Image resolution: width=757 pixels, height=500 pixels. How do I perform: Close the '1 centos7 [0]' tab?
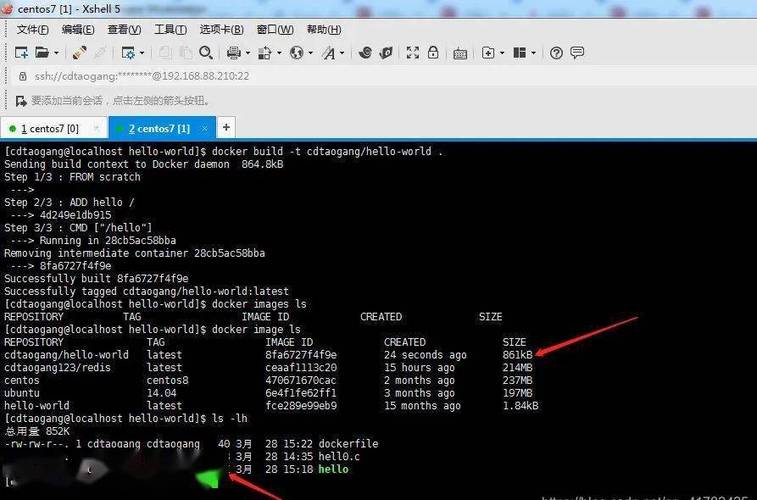coord(96,128)
